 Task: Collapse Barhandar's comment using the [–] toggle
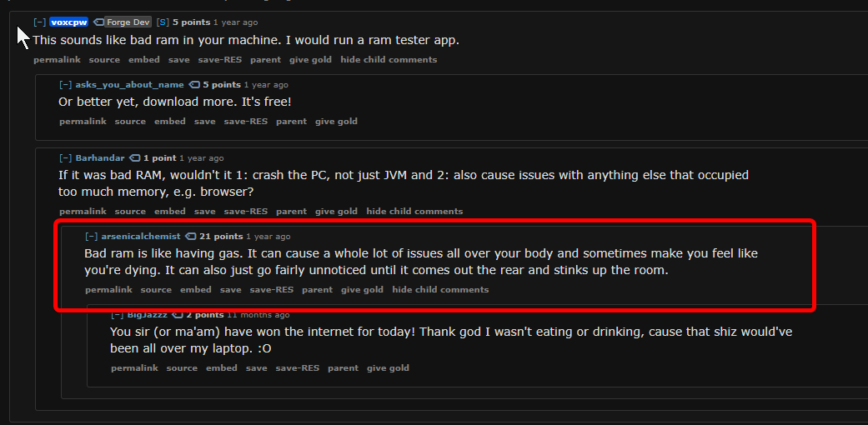coord(65,158)
